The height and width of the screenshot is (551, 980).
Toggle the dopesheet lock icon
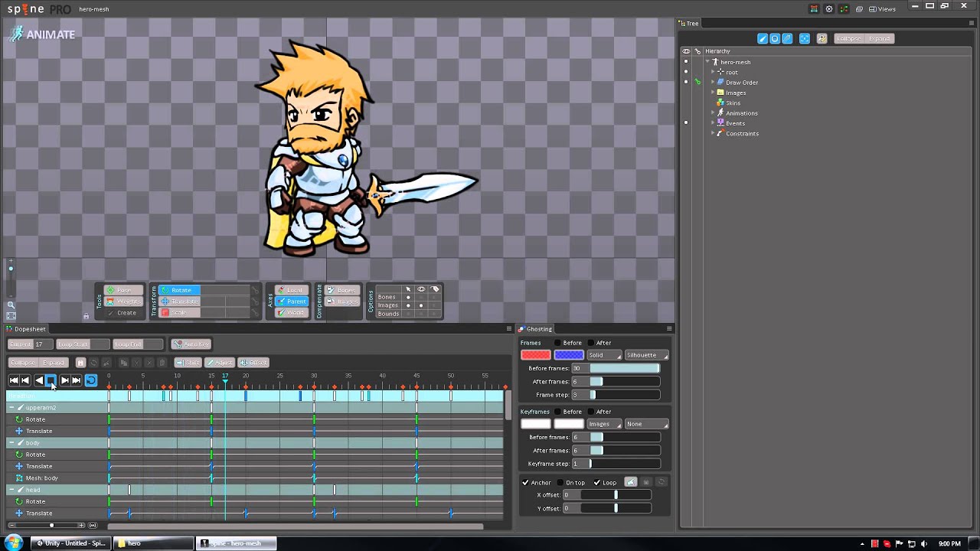[x=80, y=363]
